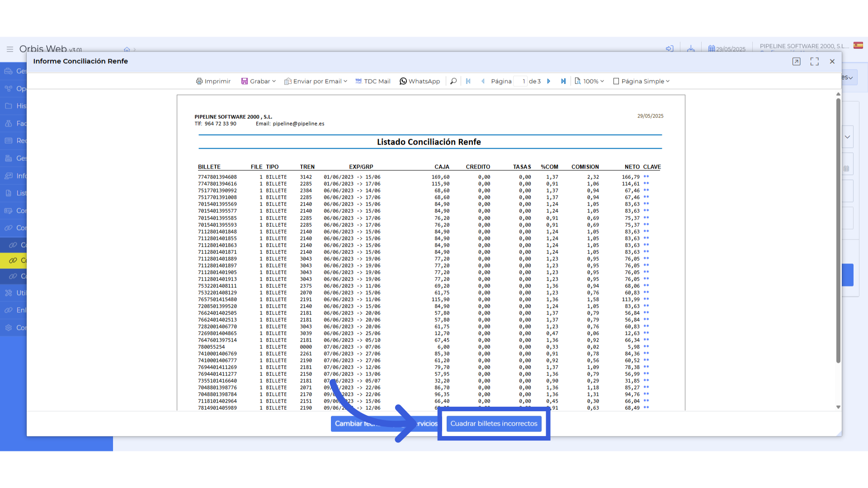Screen dimensions: 868x488
Task: Click the BILLETE column header
Action: (x=209, y=167)
